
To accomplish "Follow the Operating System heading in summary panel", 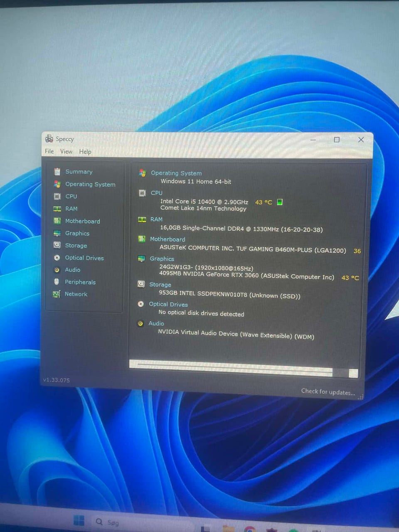I will (176, 173).
